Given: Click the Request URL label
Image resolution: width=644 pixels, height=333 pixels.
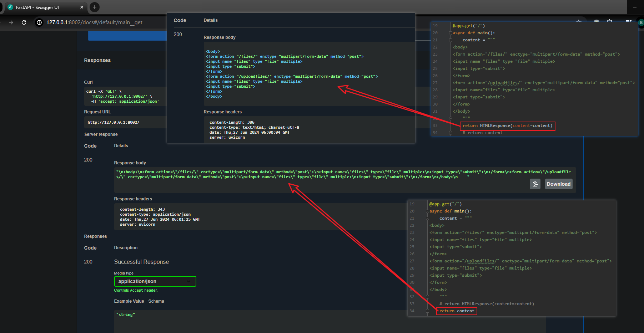Looking at the screenshot, I should point(97,112).
